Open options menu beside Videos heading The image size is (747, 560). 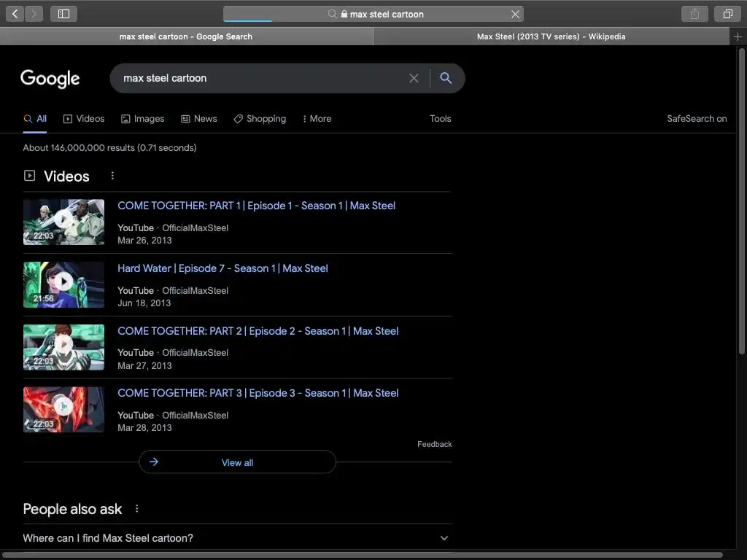click(112, 176)
